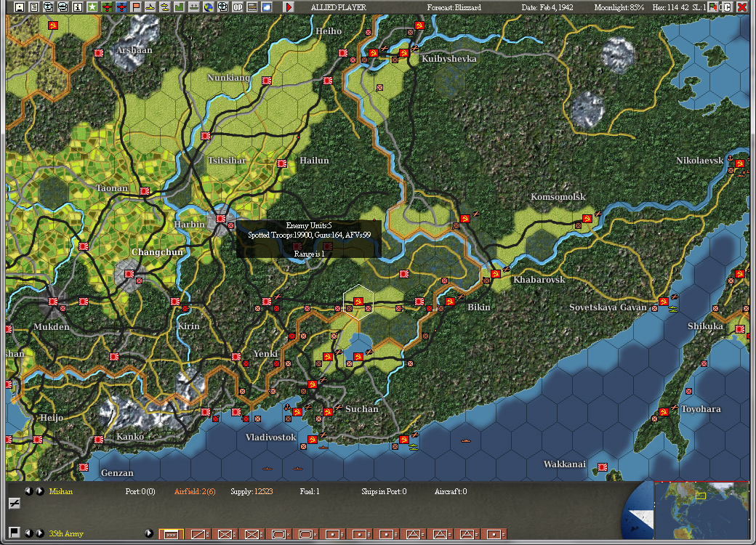The height and width of the screenshot is (545, 756).
Task: Select next unit after 35th Army
Action: (x=40, y=533)
